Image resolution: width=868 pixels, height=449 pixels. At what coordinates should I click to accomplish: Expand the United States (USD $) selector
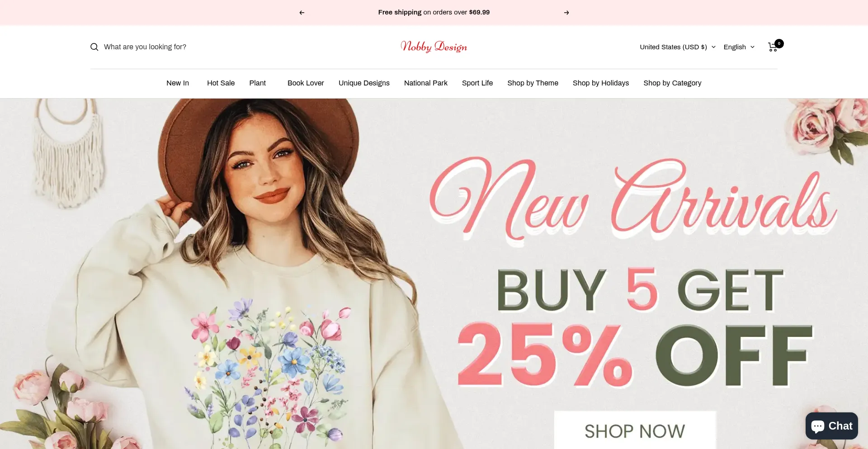pos(677,47)
